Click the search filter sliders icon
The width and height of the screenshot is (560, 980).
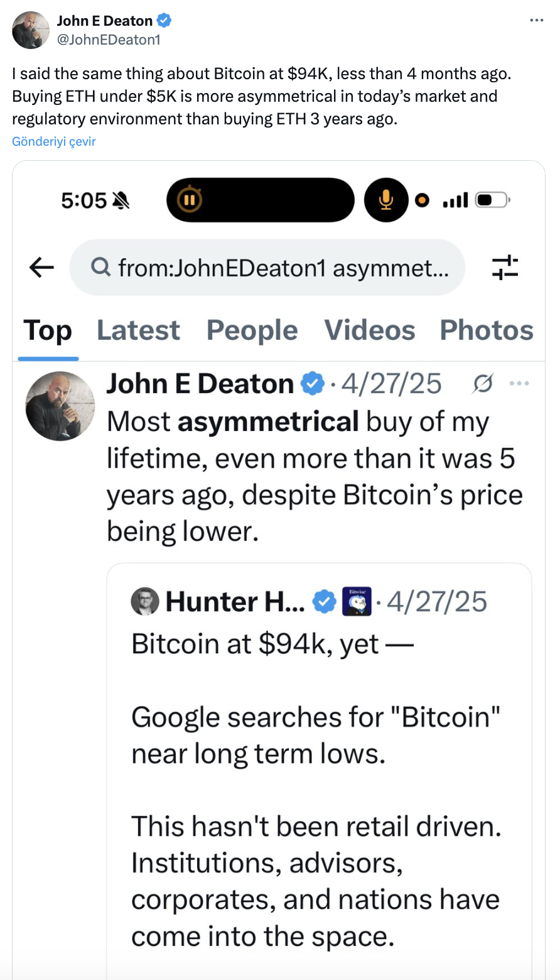click(x=505, y=268)
